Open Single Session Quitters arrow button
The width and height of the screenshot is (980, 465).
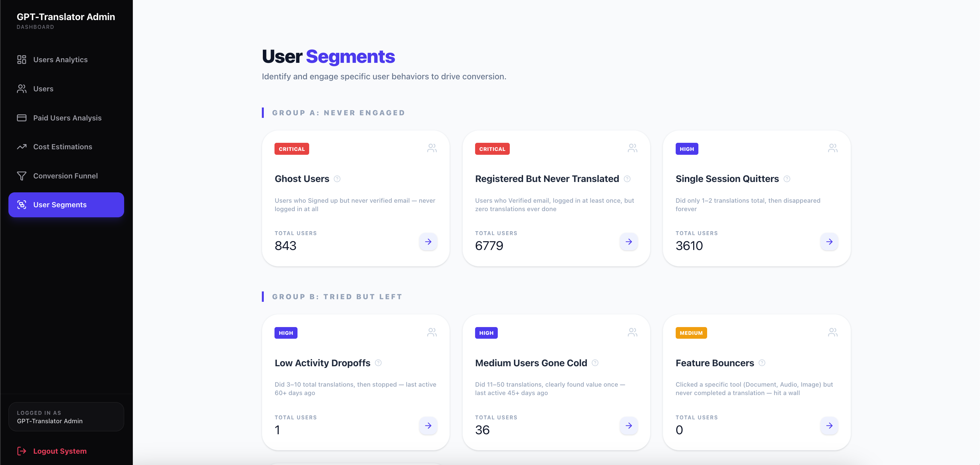tap(829, 242)
